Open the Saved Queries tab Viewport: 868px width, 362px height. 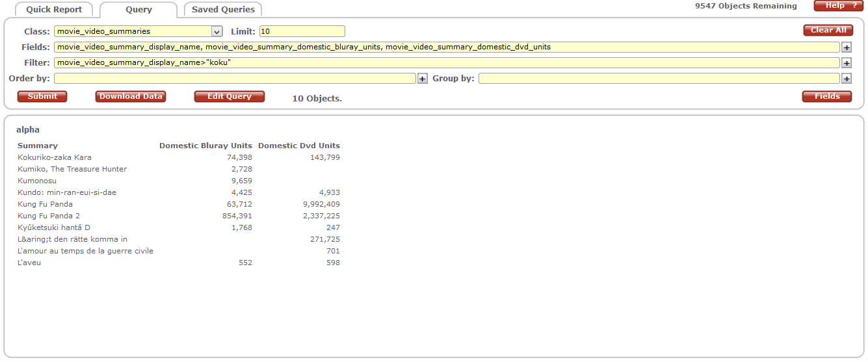click(x=223, y=10)
